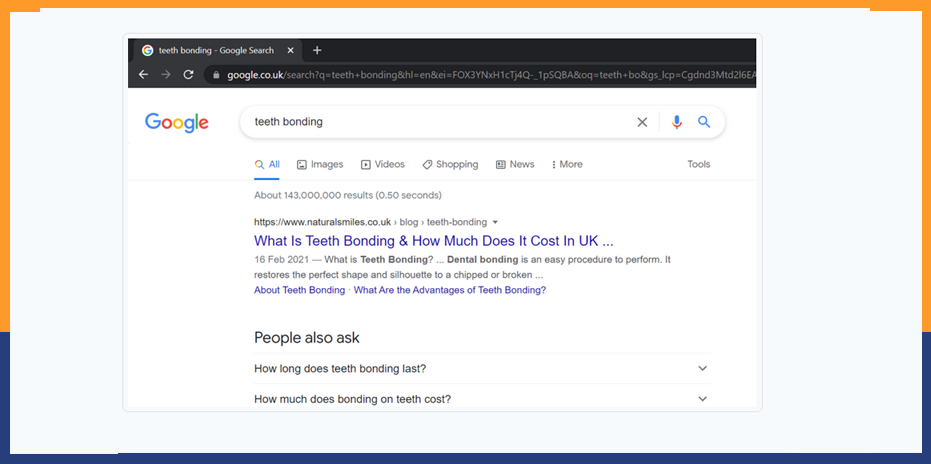
Task: Submit search with magnifier icon
Action: (704, 122)
